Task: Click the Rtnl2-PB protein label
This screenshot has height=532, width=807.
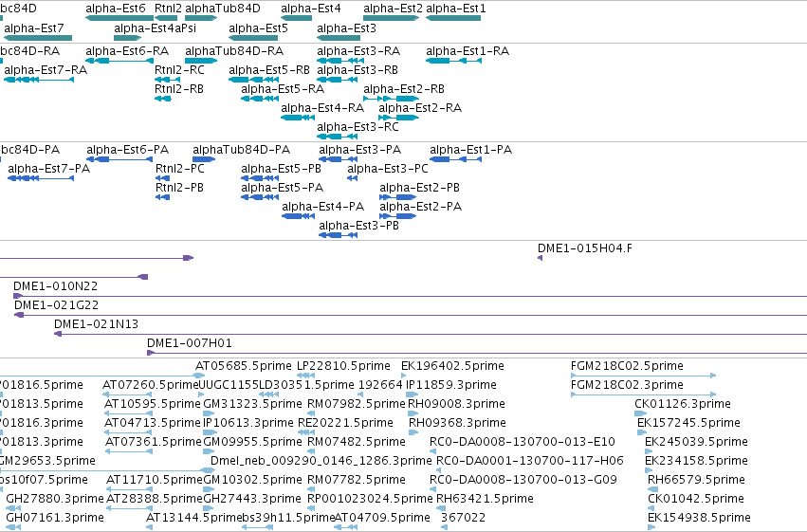Action: click(179, 188)
